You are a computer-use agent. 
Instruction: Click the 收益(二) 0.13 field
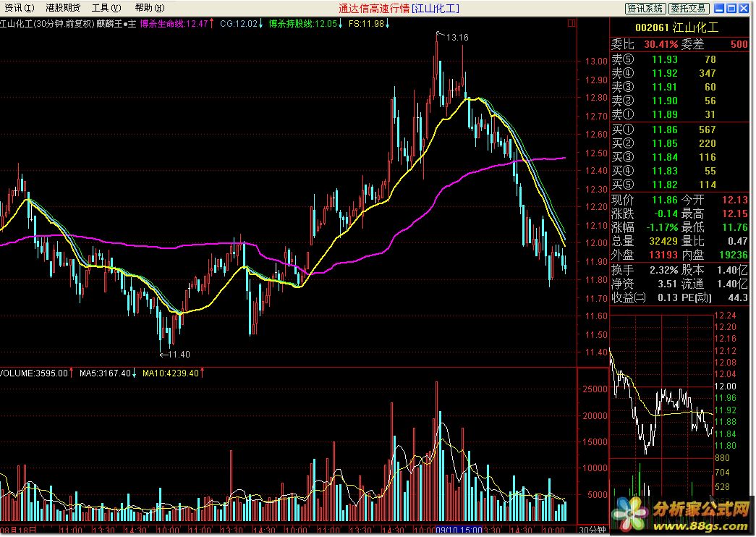(645, 298)
